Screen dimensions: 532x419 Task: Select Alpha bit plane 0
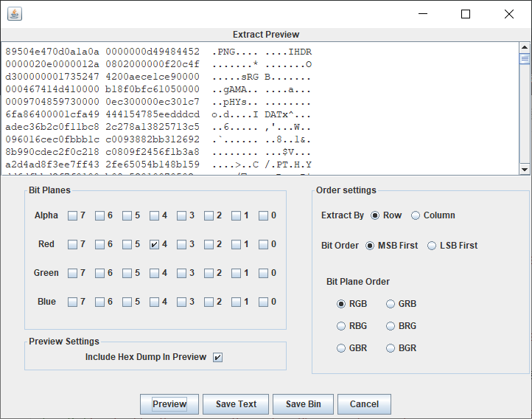click(263, 215)
